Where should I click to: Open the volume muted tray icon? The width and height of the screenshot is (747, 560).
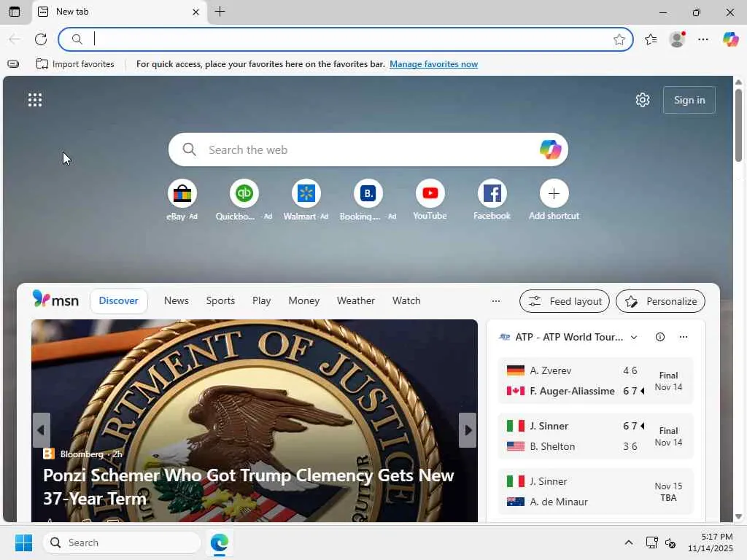pyautogui.click(x=670, y=542)
